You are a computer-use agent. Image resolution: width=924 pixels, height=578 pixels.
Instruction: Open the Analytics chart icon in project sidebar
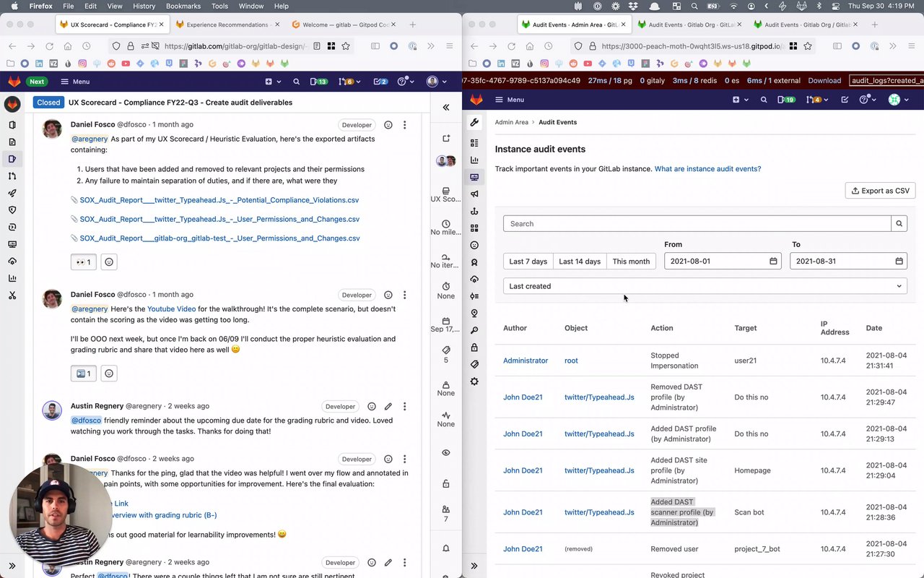point(12,278)
